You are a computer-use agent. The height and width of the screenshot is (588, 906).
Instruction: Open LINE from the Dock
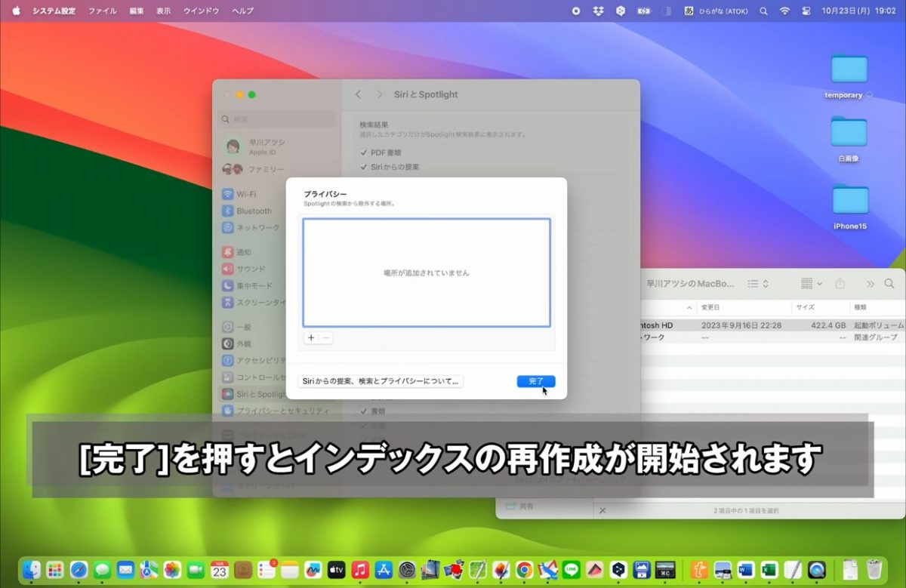(x=572, y=570)
